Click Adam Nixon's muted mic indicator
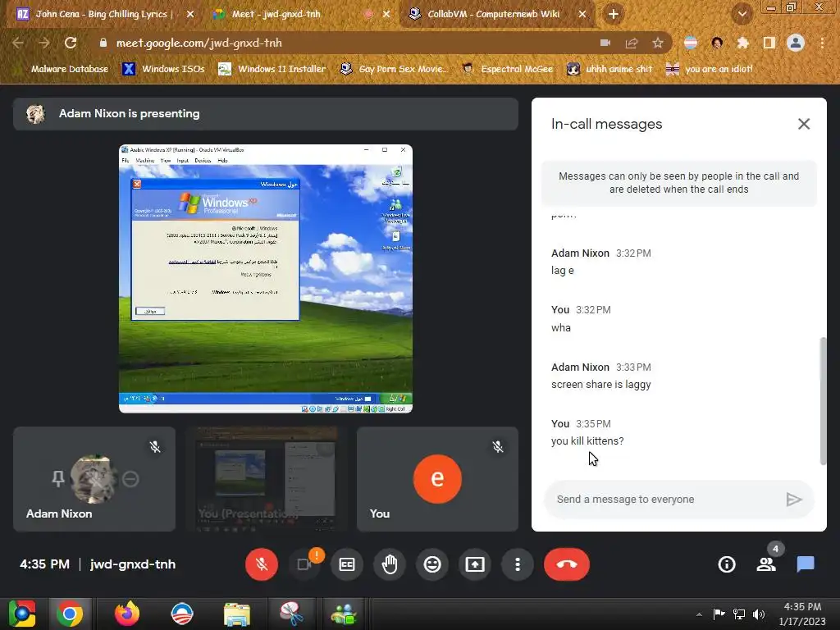 point(155,447)
